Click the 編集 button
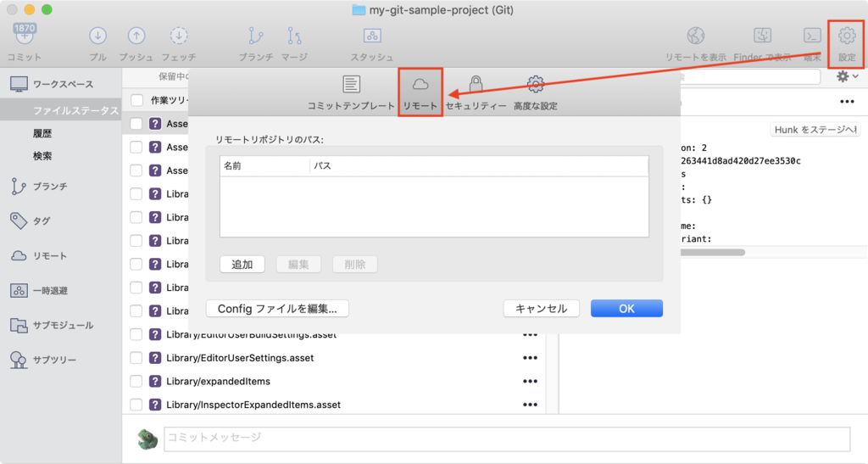 [298, 264]
